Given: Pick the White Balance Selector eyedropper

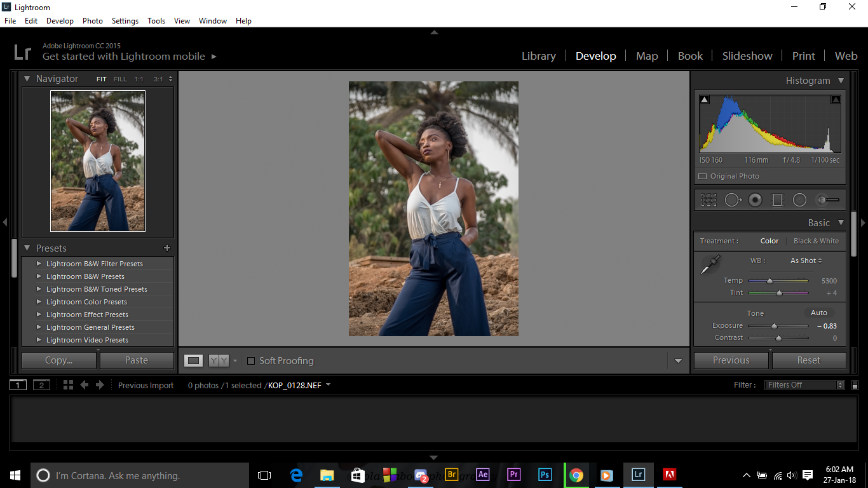Looking at the screenshot, I should tap(710, 264).
